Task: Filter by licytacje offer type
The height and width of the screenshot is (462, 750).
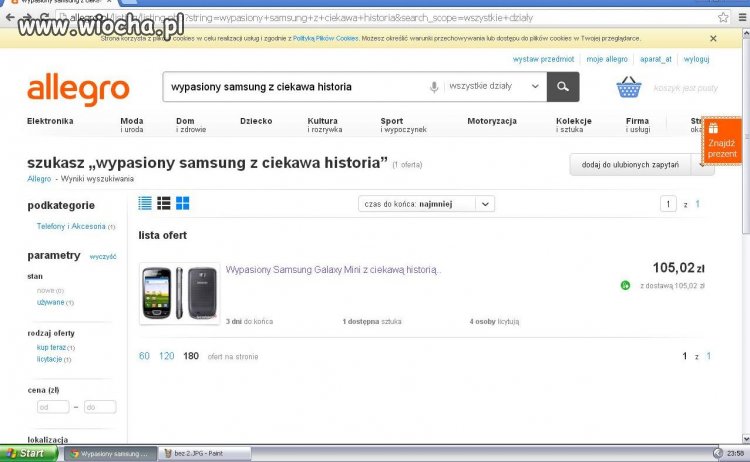Action: pyautogui.click(x=49, y=359)
